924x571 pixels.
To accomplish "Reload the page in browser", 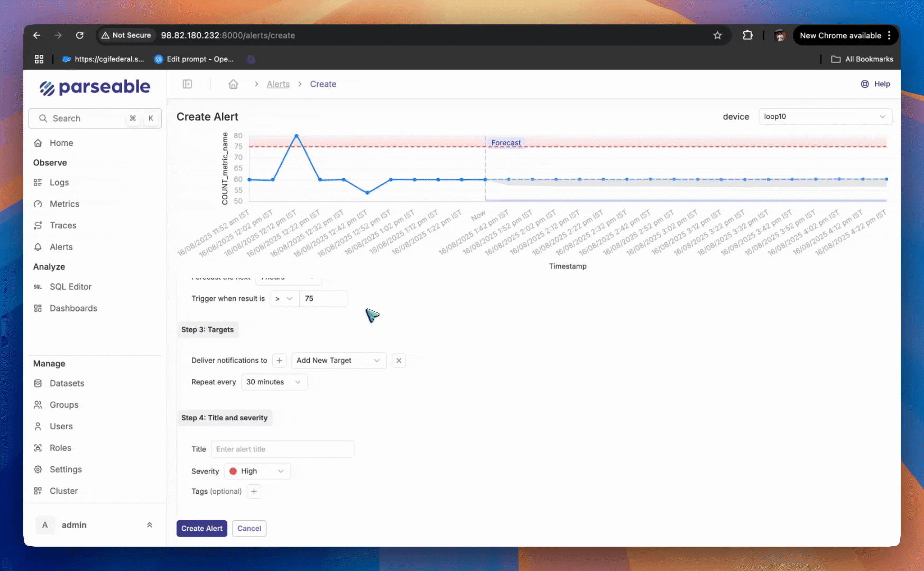I will click(x=80, y=35).
